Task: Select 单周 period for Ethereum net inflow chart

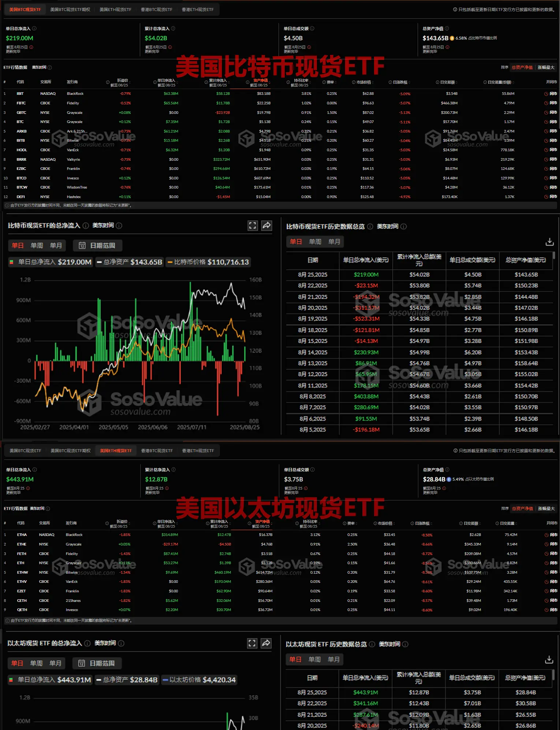Action: [36, 663]
